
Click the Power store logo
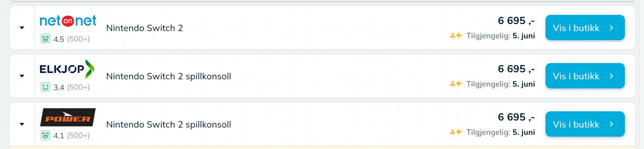tap(68, 117)
